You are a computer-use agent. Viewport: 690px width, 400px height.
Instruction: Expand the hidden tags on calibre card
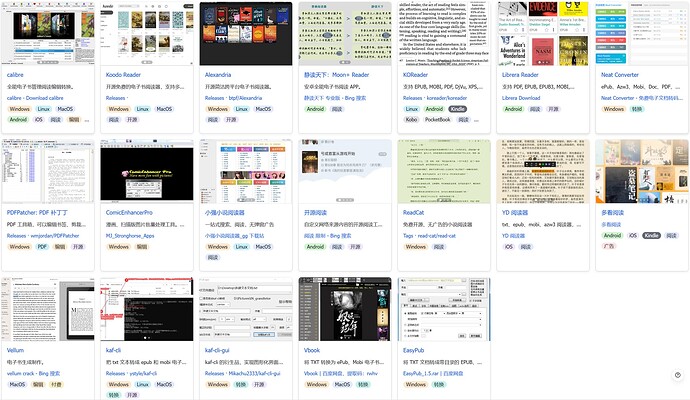pyautogui.click(x=87, y=120)
